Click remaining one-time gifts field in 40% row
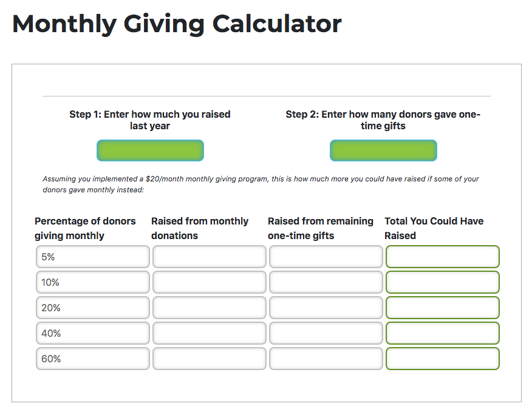The image size is (532, 412). [x=326, y=333]
